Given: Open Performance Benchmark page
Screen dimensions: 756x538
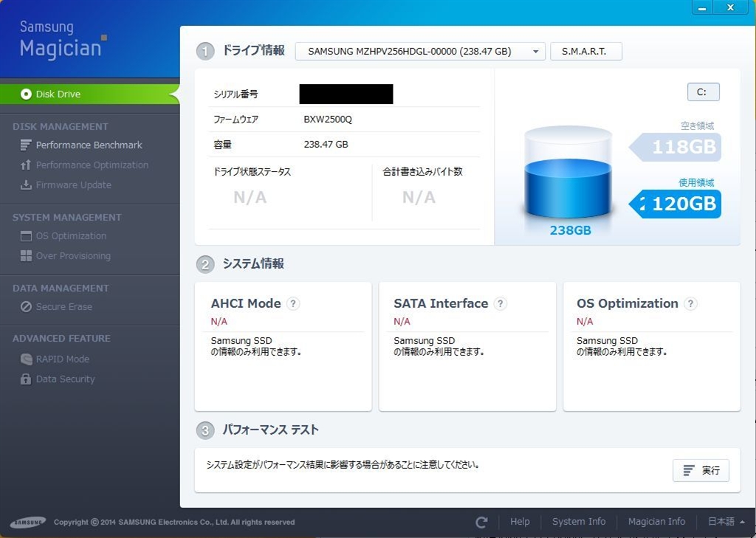Looking at the screenshot, I should (x=89, y=145).
